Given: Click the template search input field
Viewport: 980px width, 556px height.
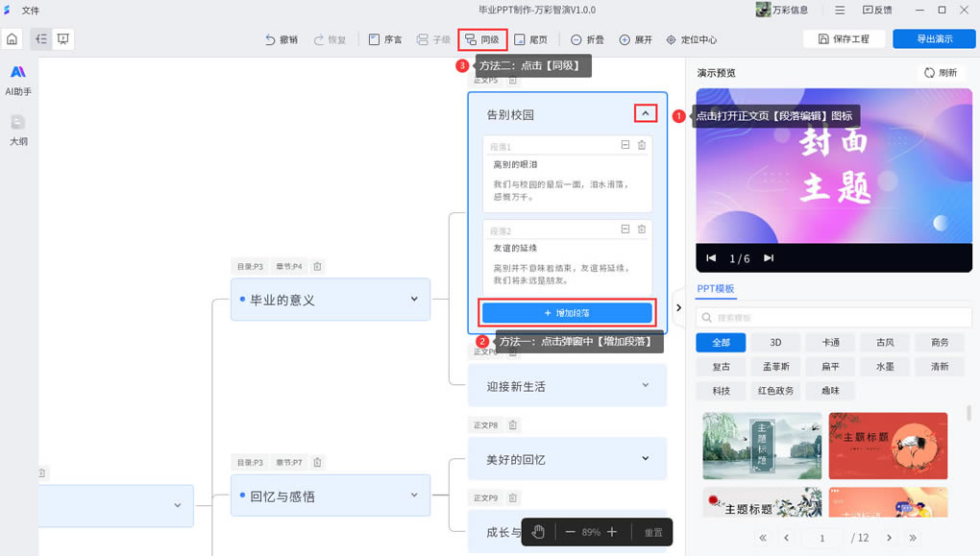Looking at the screenshot, I should point(834,317).
